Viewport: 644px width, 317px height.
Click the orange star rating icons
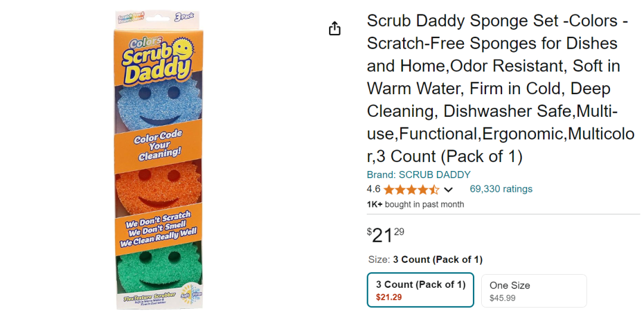tap(411, 189)
